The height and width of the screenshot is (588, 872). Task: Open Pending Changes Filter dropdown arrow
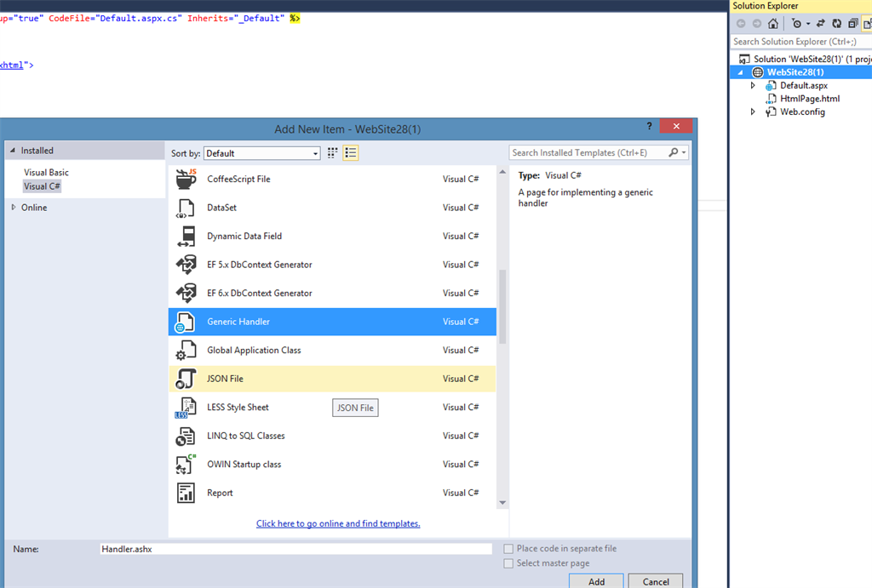click(808, 24)
